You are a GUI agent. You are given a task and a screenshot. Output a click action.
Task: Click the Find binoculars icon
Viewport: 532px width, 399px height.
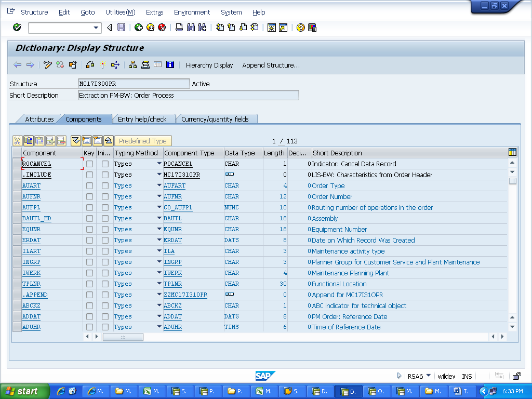coord(191,28)
